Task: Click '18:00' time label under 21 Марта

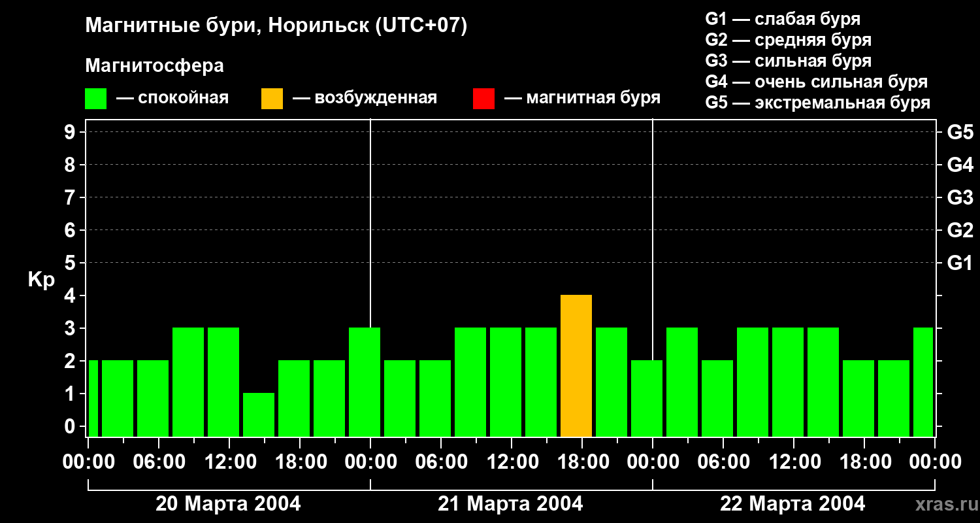Action: [582, 462]
